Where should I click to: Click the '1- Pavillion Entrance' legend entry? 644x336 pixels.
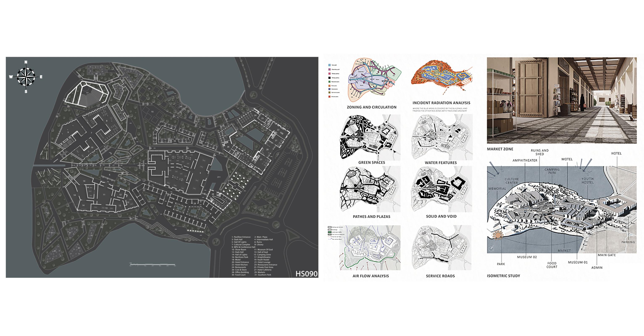[x=241, y=237]
